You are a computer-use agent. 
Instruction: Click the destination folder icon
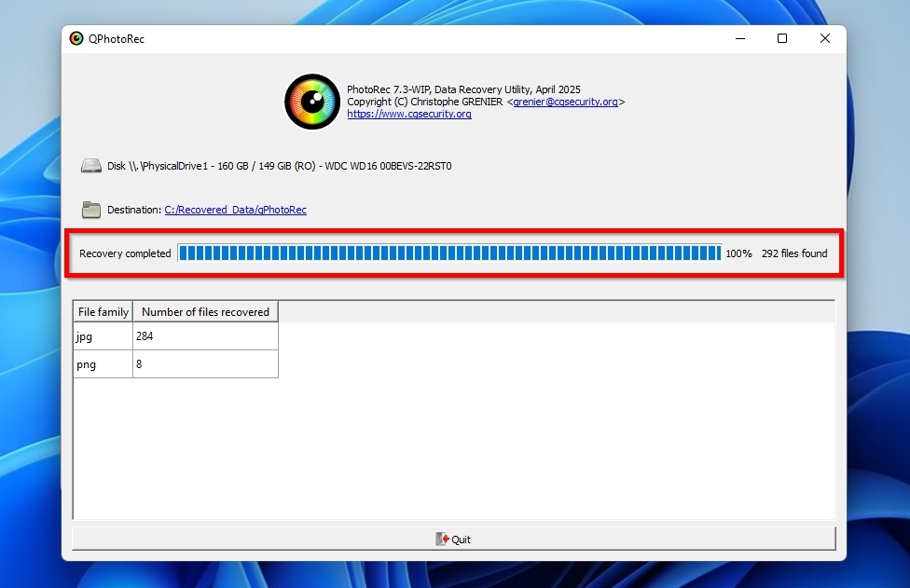tap(91, 210)
